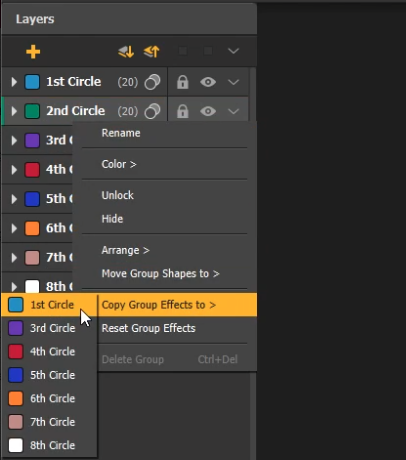
Task: Expand the 7th Circle group
Action: click(x=14, y=258)
